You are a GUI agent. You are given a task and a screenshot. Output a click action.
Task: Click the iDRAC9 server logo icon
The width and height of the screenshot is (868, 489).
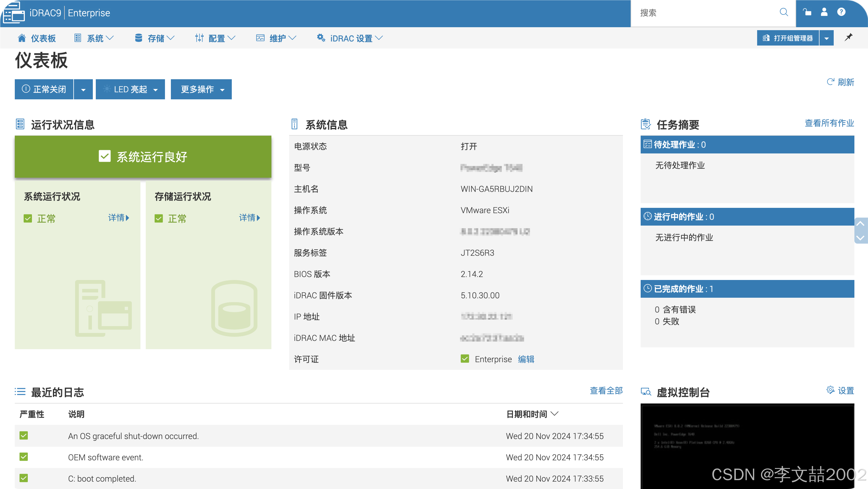click(x=14, y=12)
